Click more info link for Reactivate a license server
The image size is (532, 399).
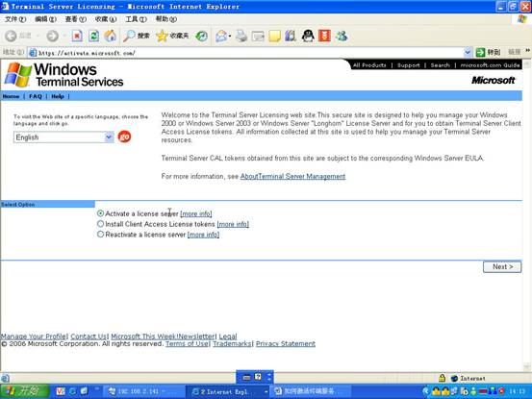(x=203, y=235)
